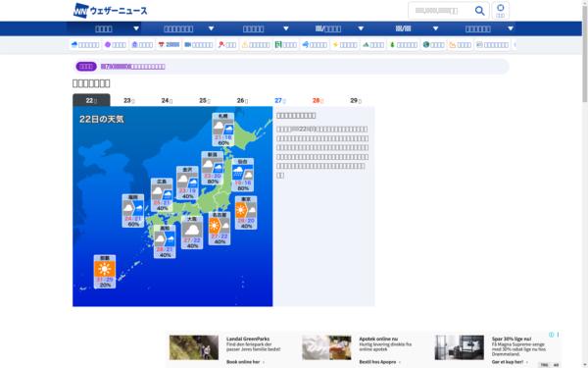The height and width of the screenshot is (368, 588).
Task: Click the 金沢 weather card
Action: point(187,183)
